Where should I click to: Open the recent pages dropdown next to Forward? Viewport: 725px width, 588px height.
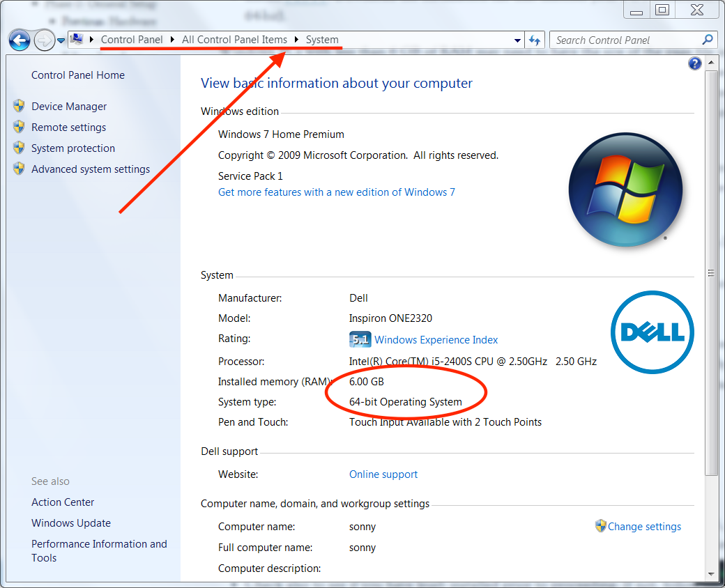61,40
